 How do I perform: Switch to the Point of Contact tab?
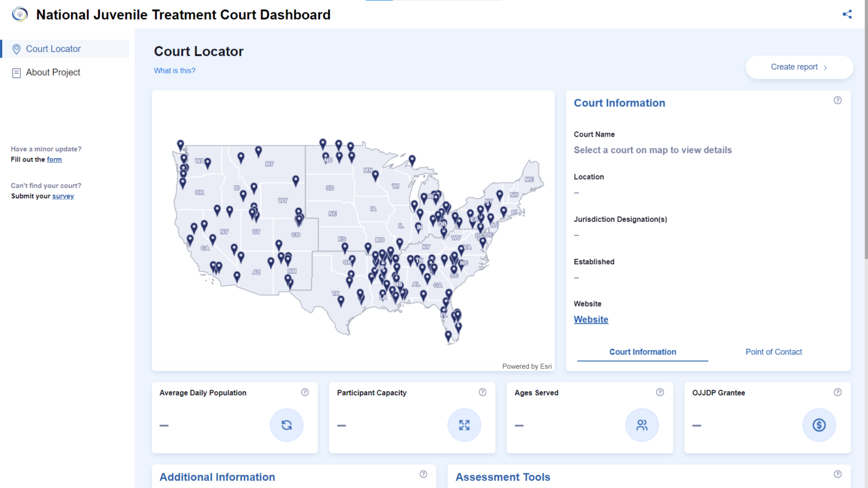click(x=773, y=352)
